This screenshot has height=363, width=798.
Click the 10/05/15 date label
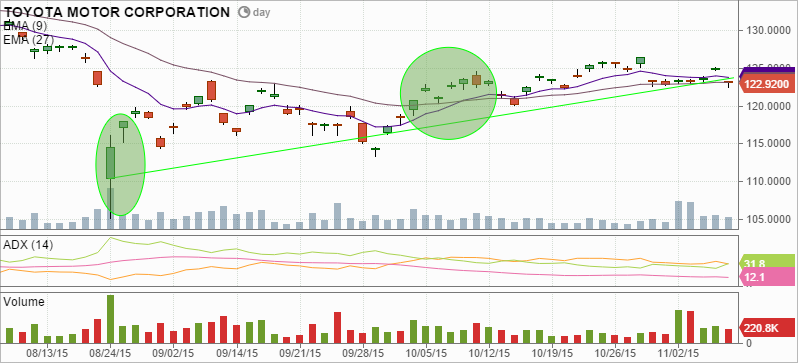pyautogui.click(x=426, y=352)
